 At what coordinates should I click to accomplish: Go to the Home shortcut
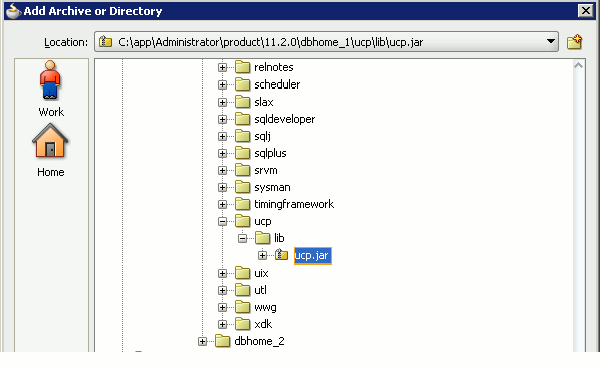pyautogui.click(x=51, y=150)
